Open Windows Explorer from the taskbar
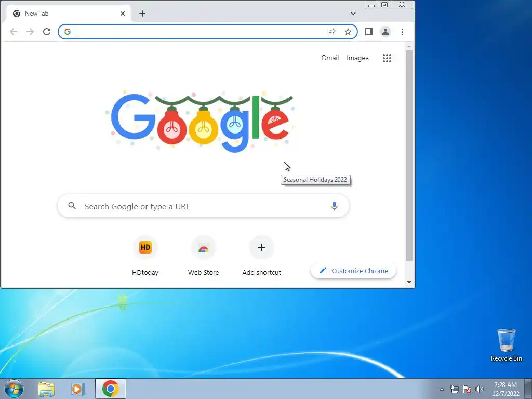The height and width of the screenshot is (399, 532). point(46,389)
